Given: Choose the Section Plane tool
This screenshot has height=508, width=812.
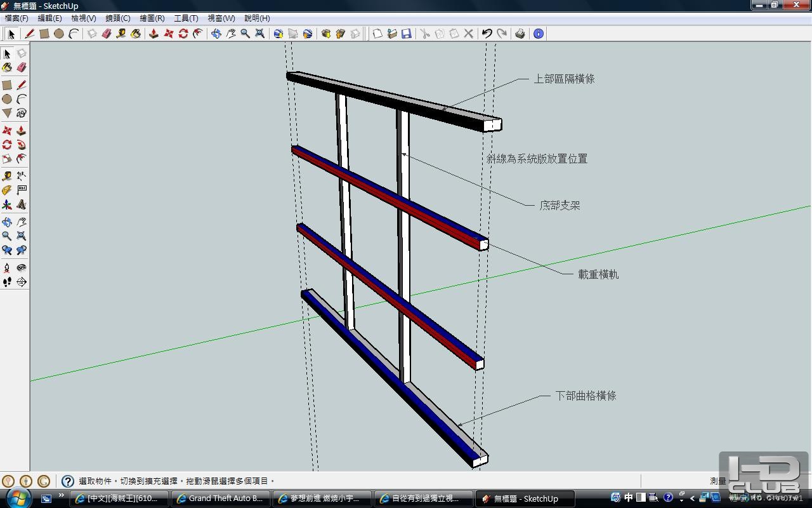Looking at the screenshot, I should [x=22, y=282].
